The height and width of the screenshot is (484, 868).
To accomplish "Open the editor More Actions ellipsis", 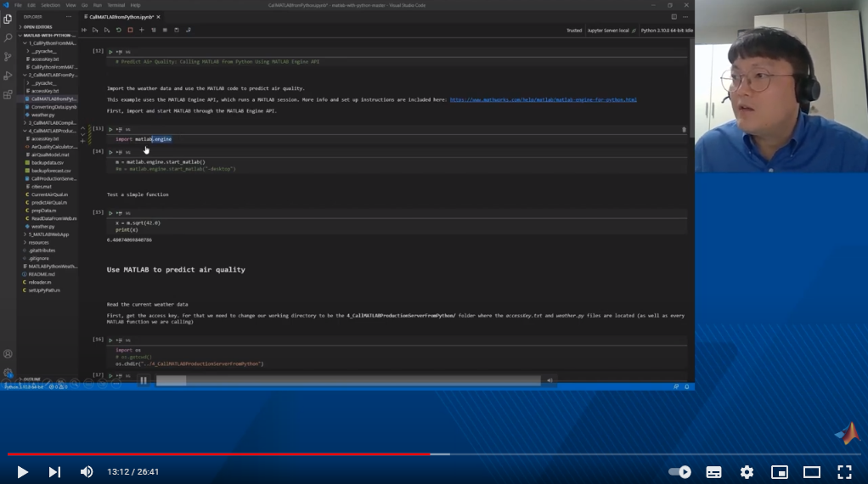I will click(x=685, y=17).
